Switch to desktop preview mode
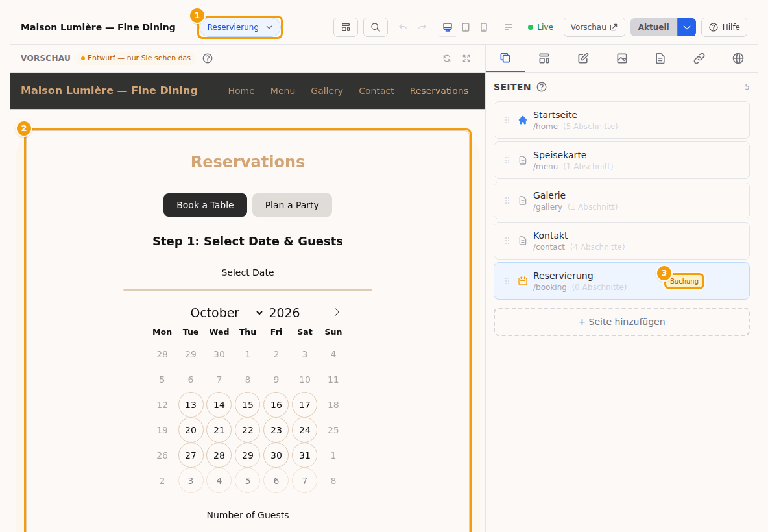The image size is (768, 532). pos(447,27)
